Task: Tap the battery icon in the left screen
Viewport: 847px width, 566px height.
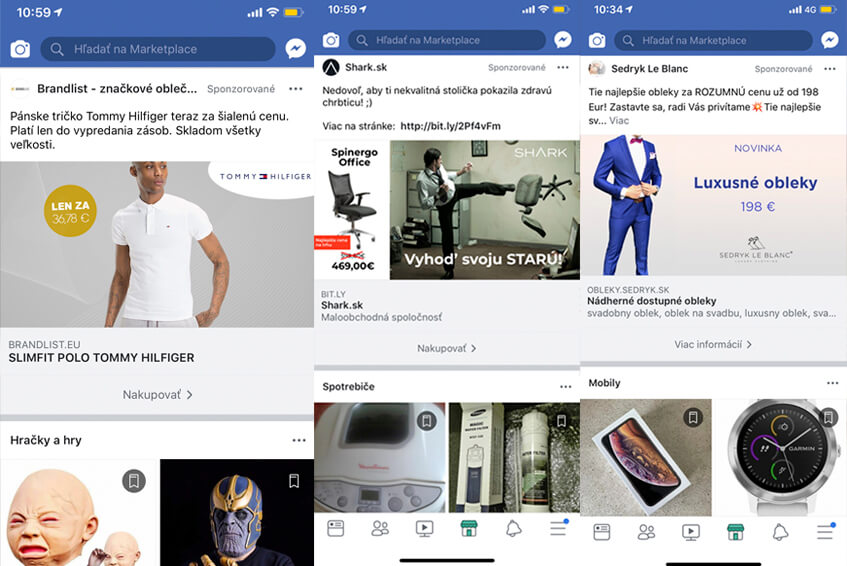Action: (293, 12)
